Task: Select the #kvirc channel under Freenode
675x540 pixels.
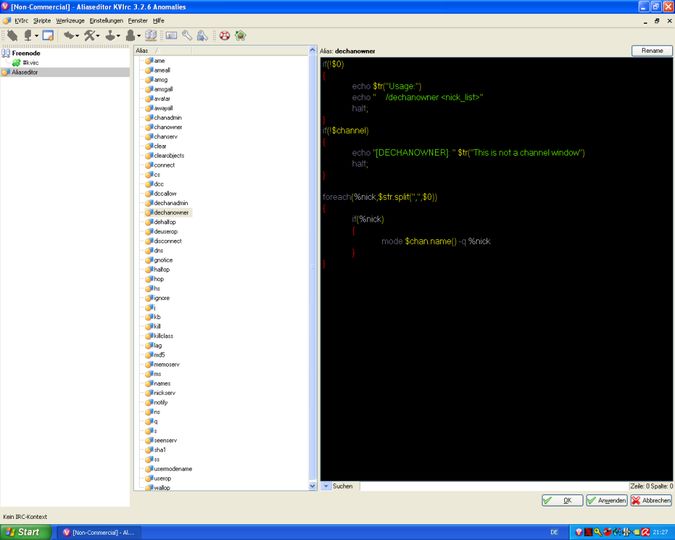Action: (30, 62)
